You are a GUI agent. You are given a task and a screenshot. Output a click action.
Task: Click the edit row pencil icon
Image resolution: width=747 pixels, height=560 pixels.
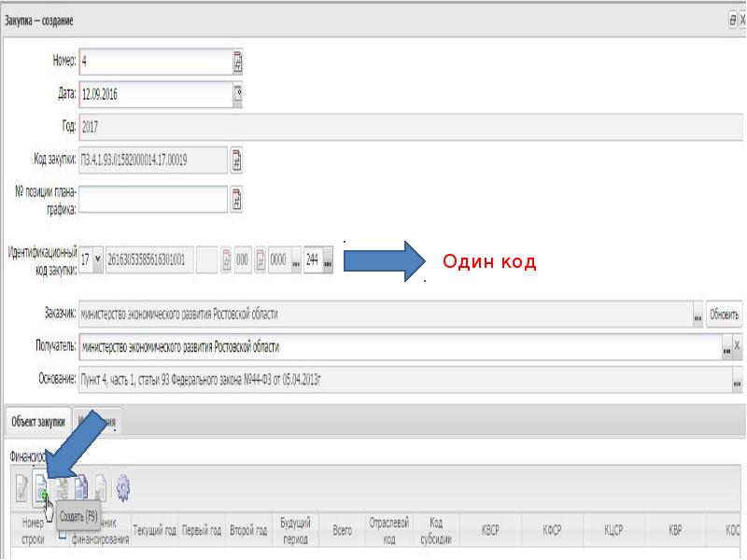21,488
